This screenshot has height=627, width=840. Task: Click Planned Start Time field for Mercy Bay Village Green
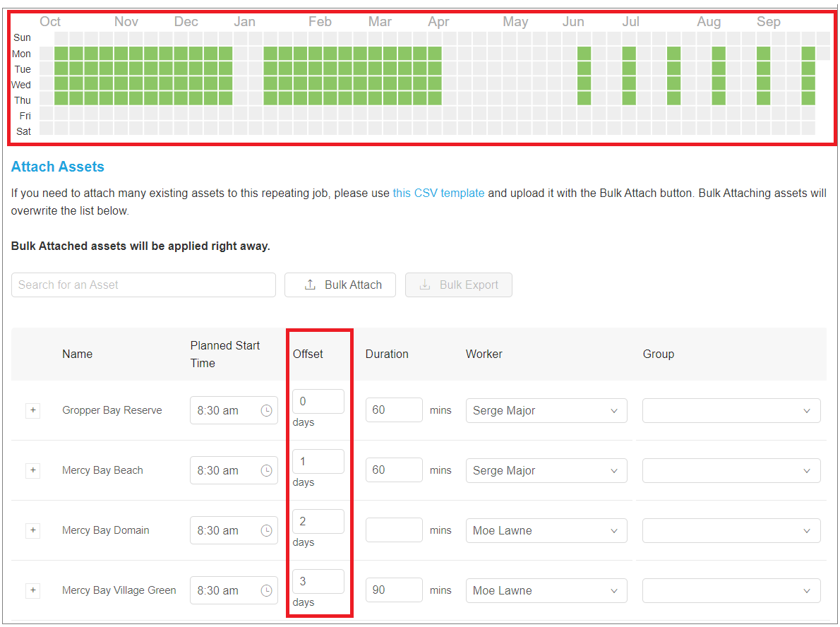(234, 590)
